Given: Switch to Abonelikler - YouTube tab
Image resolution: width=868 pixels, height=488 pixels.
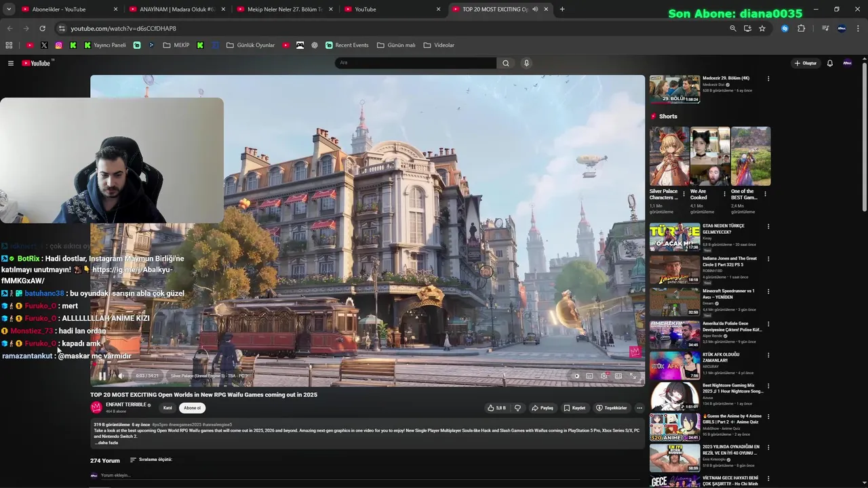Looking at the screenshot, I should pyautogui.click(x=68, y=9).
